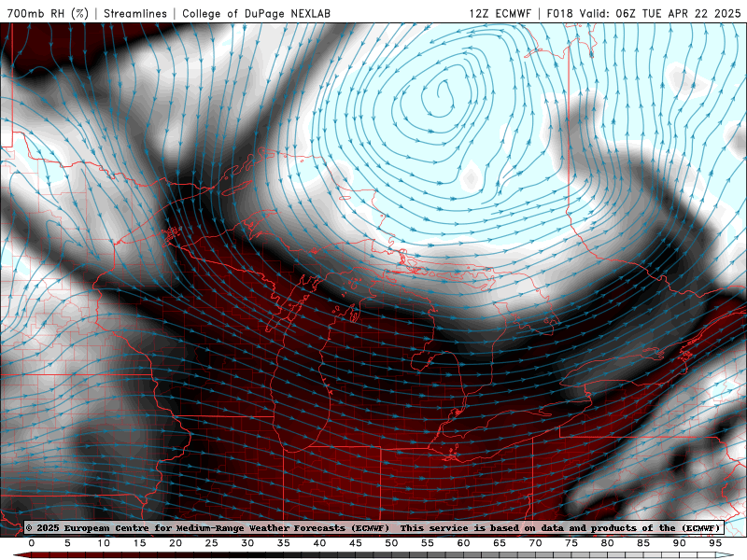Click the '60' value on the color scale
Viewport: 747px width, 560px height.
click(463, 543)
